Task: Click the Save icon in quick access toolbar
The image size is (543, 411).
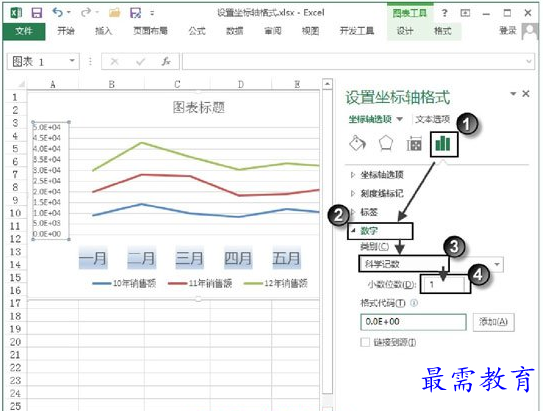Action: coord(37,13)
